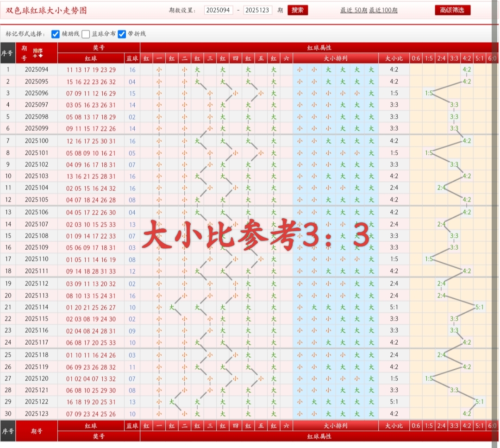Click red numbers 01 20 21 25 26 27
This screenshot has height=448, width=500.
coord(91,308)
